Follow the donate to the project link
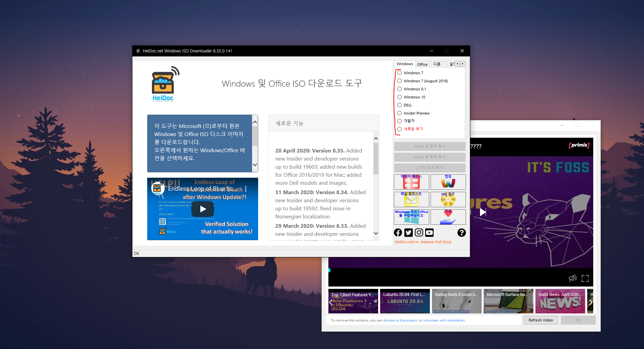The image size is (644, 349). tap(400, 320)
